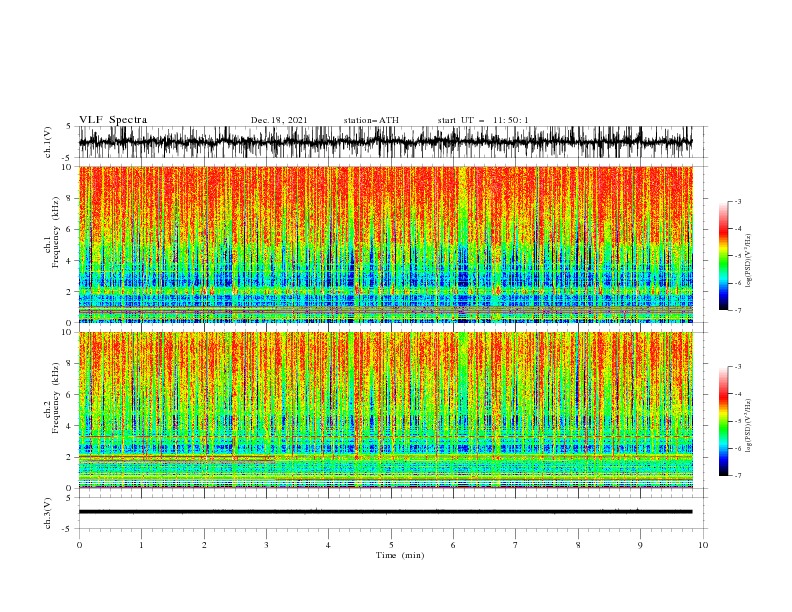Click the 'start UT = 11:50:1' text
The height and width of the screenshot is (612, 792).
point(483,120)
